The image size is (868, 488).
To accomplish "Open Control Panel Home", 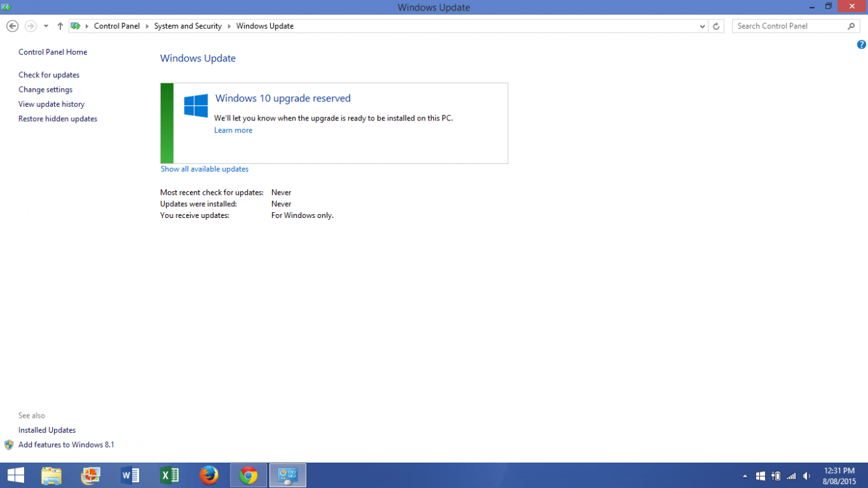I will [x=53, y=52].
